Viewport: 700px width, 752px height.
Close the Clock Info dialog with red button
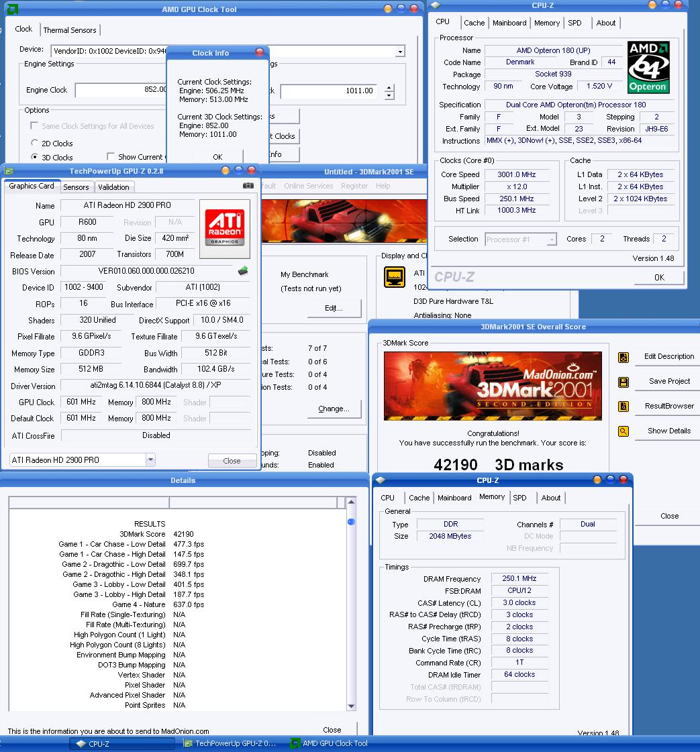(x=260, y=52)
